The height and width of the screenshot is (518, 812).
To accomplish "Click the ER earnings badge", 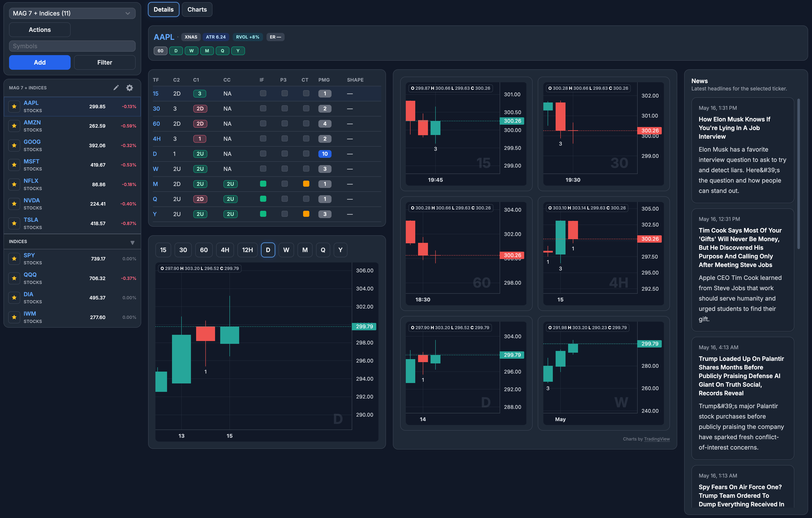I will [x=275, y=37].
